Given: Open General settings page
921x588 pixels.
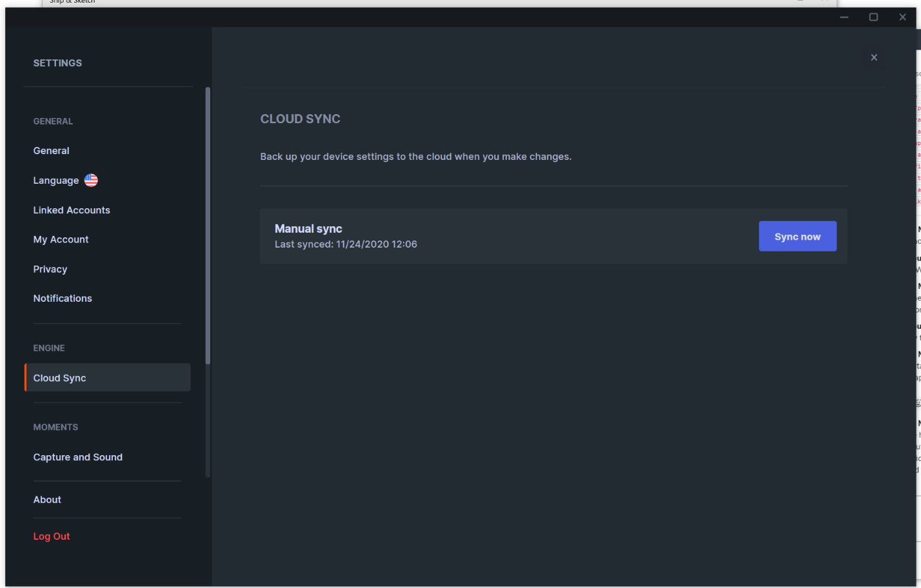Looking at the screenshot, I should [52, 151].
